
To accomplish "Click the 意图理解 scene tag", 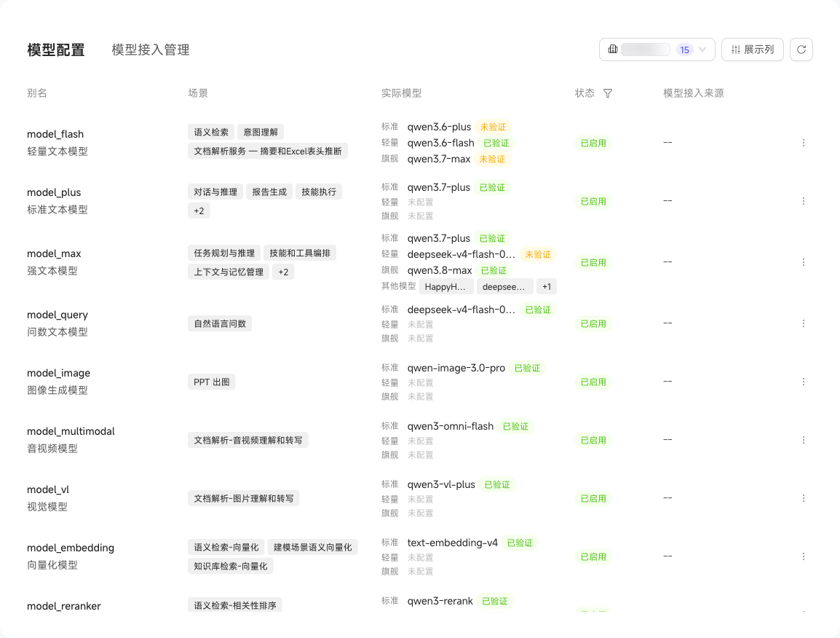I will [x=261, y=132].
